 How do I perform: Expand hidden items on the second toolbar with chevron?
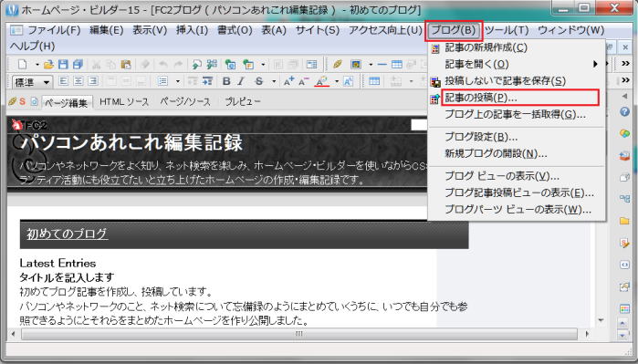626,80
